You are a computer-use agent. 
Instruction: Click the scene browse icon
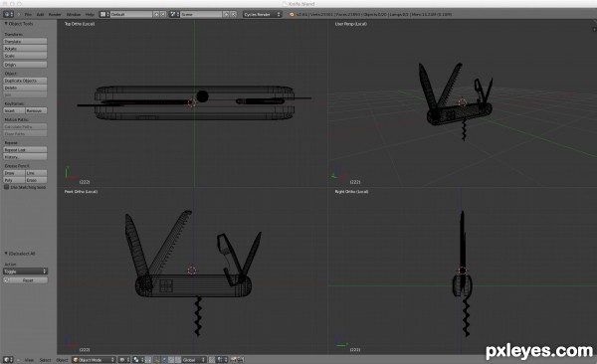pyautogui.click(x=174, y=14)
